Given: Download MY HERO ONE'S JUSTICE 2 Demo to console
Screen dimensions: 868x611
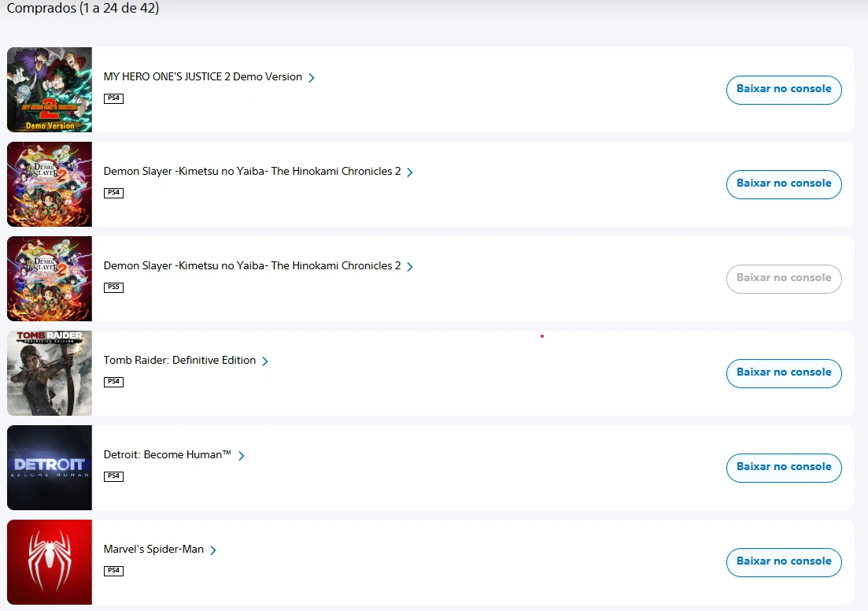Looking at the screenshot, I should 783,90.
